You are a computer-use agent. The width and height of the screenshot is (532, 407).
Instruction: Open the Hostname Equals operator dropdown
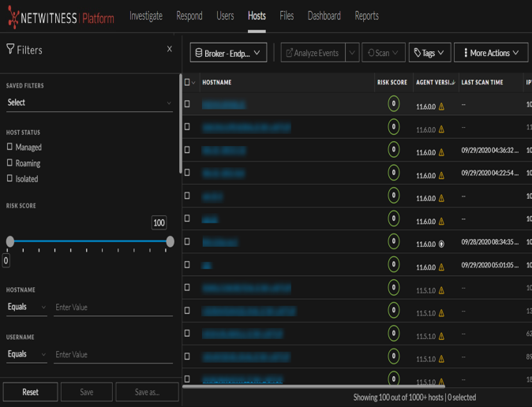click(26, 307)
